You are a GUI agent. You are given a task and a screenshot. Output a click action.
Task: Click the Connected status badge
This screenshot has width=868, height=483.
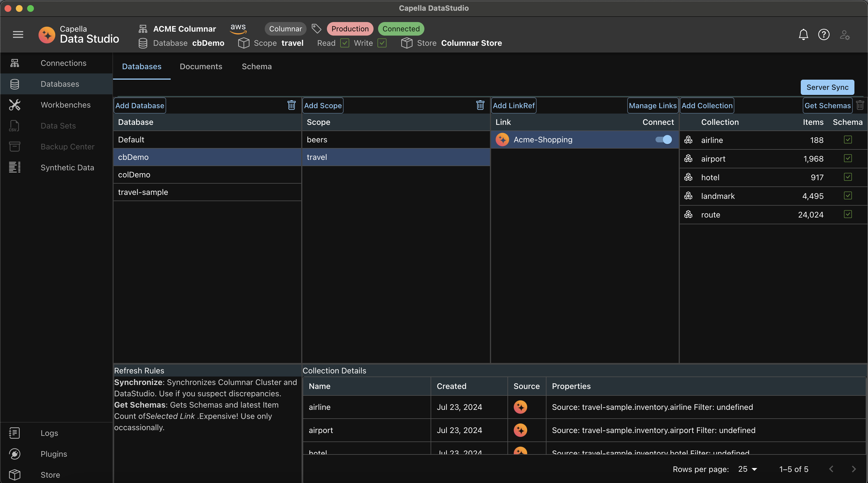[401, 29]
